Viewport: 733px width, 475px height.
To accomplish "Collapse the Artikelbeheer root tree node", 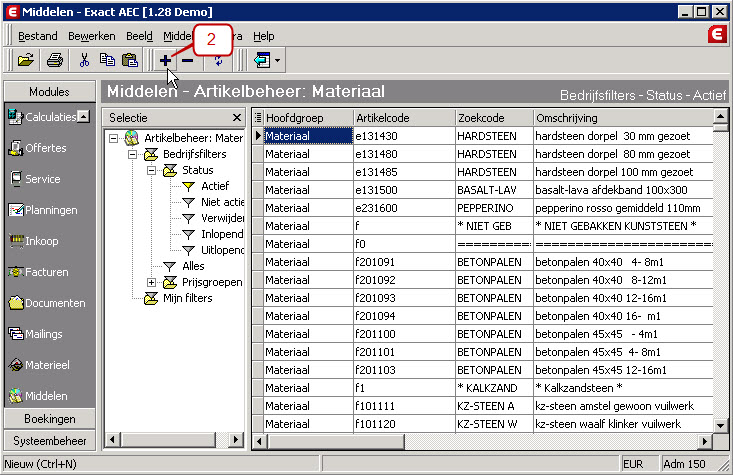I will tap(113, 138).
